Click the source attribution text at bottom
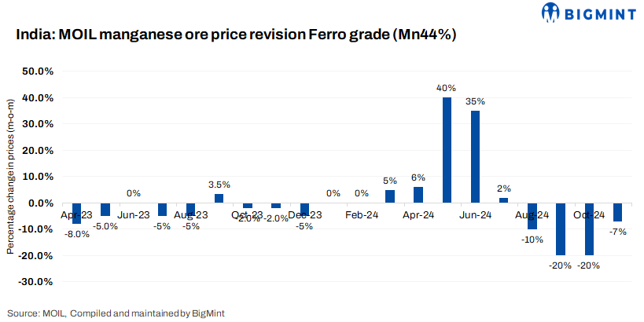This screenshot has height=322, width=644. [116, 313]
